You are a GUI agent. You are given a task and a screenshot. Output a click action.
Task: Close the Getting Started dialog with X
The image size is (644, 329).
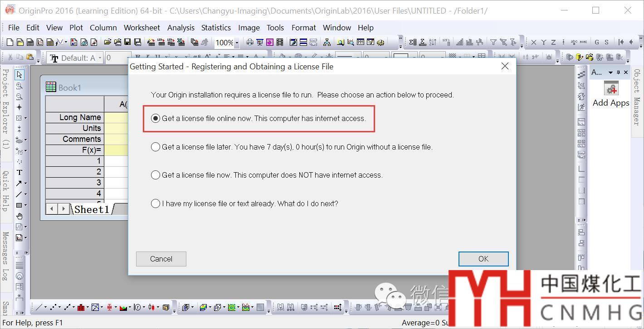(505, 66)
